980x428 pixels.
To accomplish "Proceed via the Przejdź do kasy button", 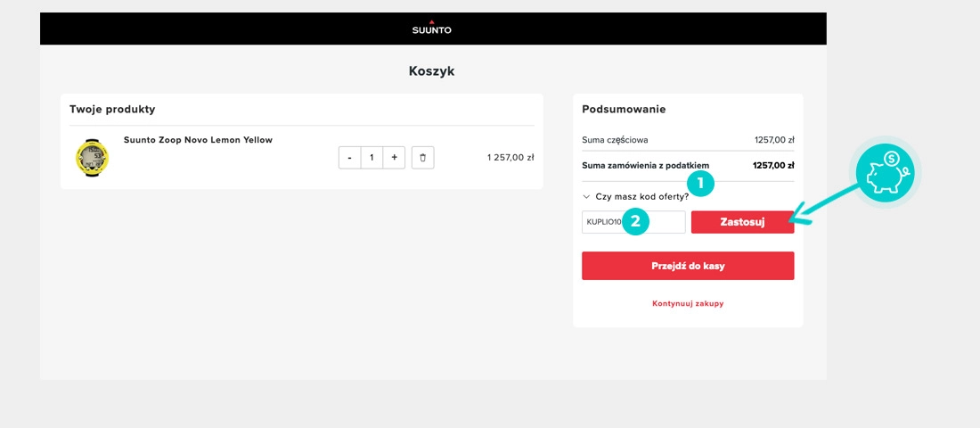I will click(687, 266).
